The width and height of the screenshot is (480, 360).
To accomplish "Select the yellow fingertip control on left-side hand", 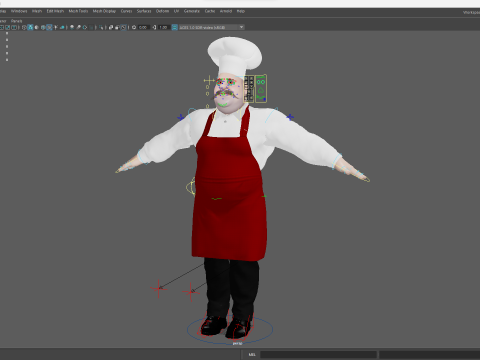I will tap(118, 171).
